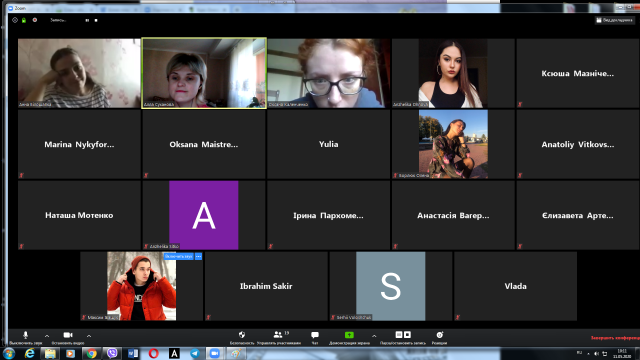Click the green encryption lock icon
Image resolution: width=640 pixels, height=360 pixels.
[24, 20]
